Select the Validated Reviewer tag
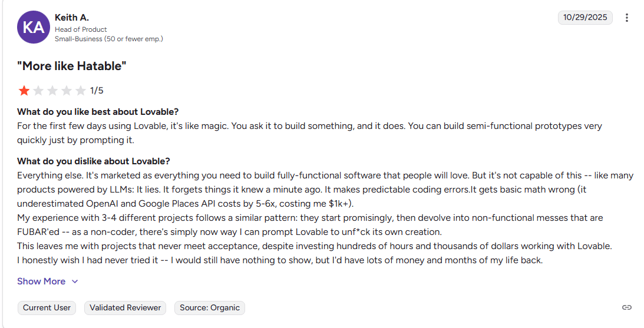 click(125, 307)
